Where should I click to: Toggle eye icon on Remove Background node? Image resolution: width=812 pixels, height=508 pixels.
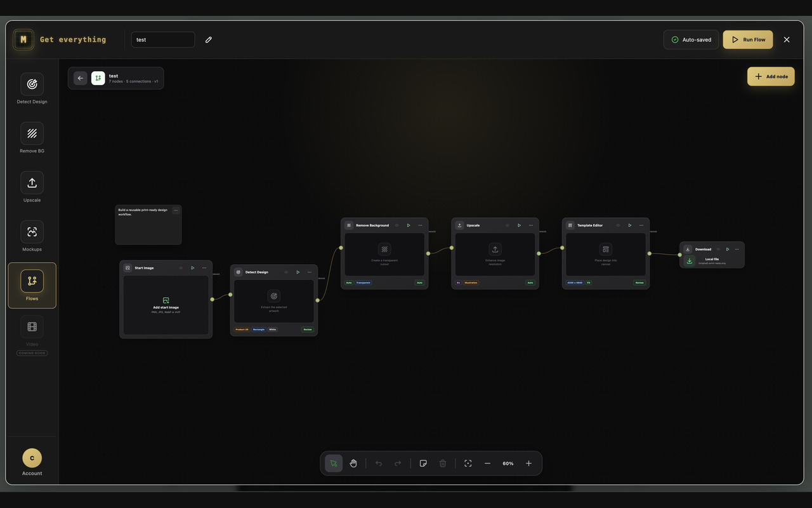397,225
